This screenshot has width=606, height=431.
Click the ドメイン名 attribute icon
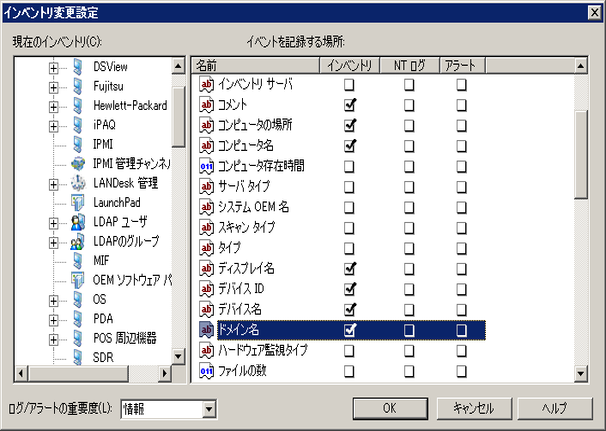[x=206, y=330]
